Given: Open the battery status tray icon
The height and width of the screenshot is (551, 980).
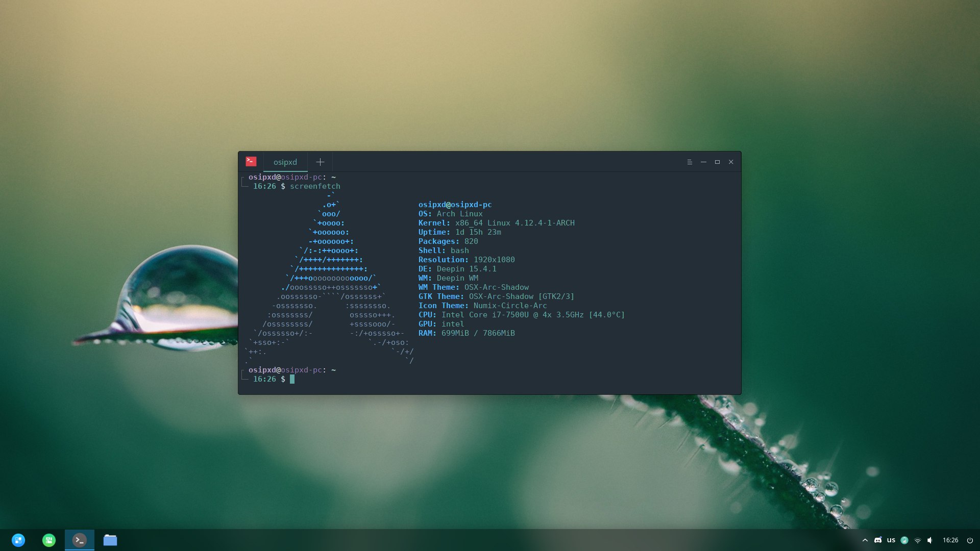Looking at the screenshot, I should pos(904,540).
